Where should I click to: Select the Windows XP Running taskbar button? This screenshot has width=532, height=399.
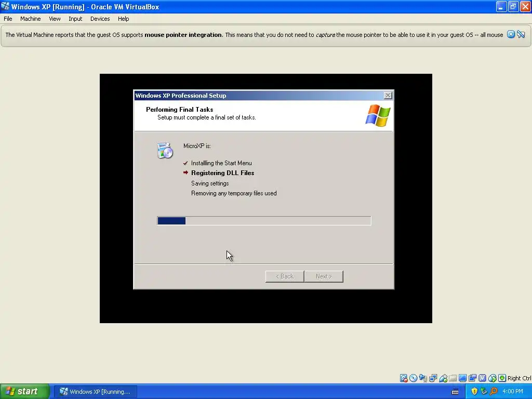(x=96, y=392)
